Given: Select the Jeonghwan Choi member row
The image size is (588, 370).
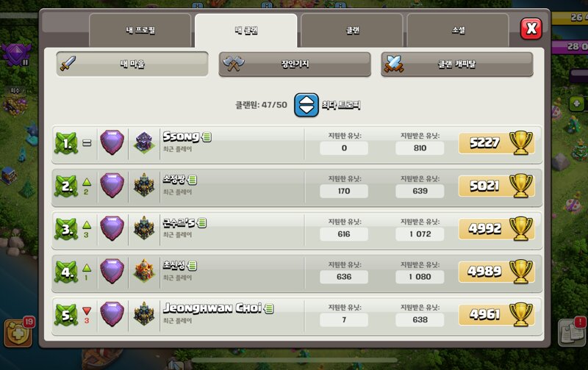Looking at the screenshot, I should point(297,316).
